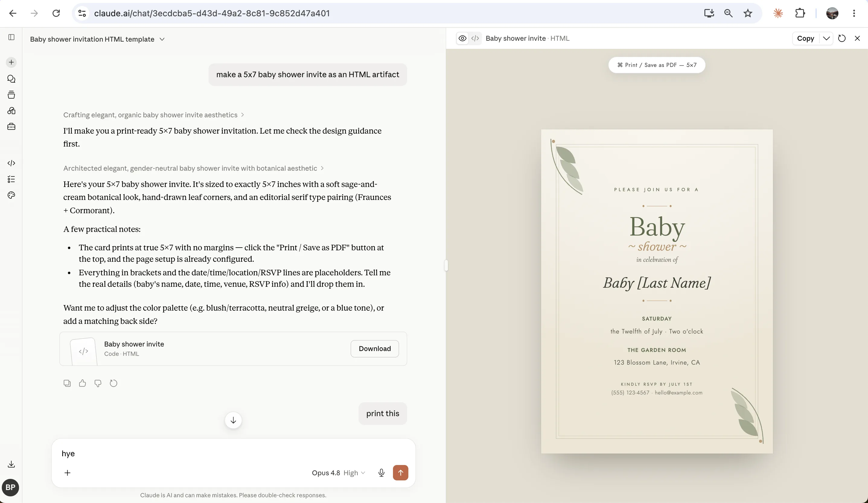Toggle the Claude sidebar panel

[x=11, y=37]
